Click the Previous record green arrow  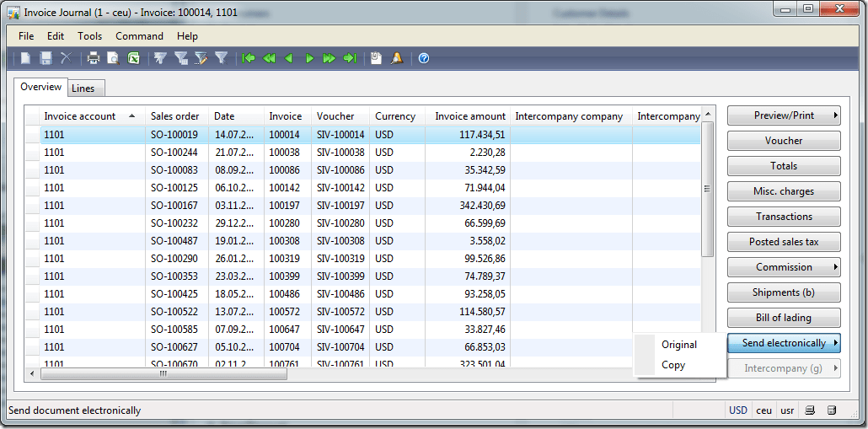pyautogui.click(x=288, y=58)
